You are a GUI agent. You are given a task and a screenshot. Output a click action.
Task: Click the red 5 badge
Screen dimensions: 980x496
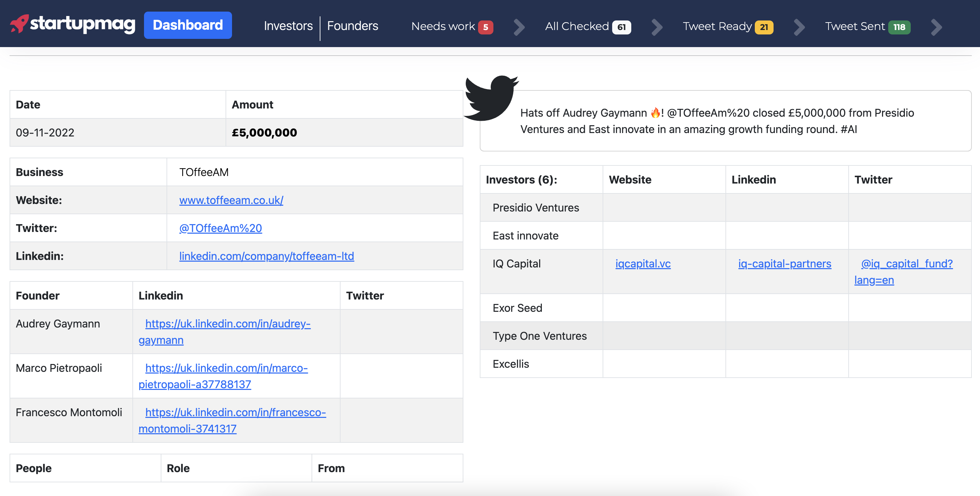coord(486,27)
